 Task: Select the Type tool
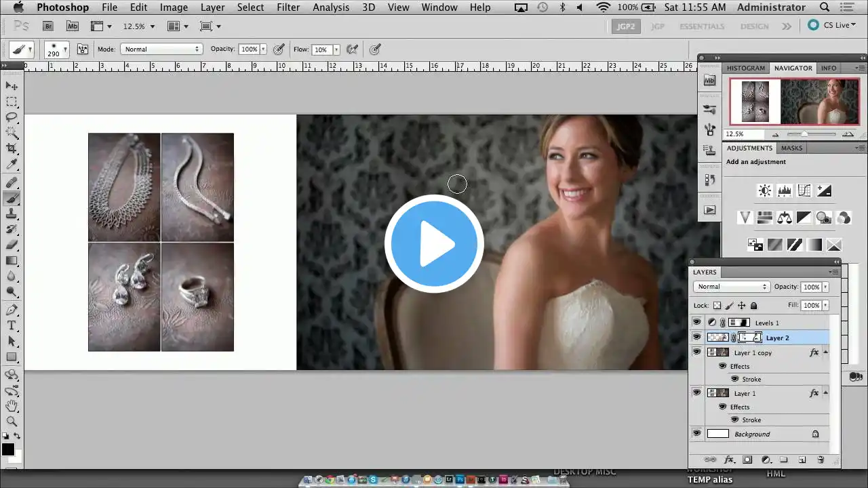tap(12, 326)
